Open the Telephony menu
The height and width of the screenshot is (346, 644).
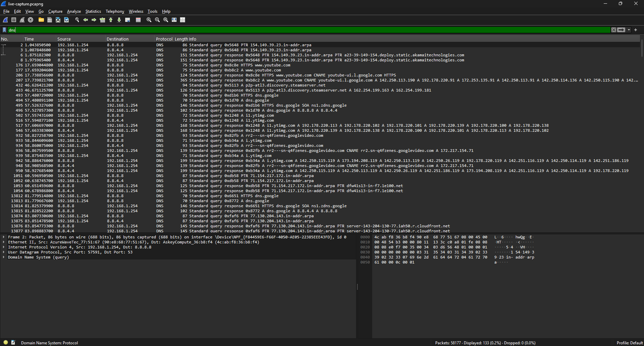[114, 11]
